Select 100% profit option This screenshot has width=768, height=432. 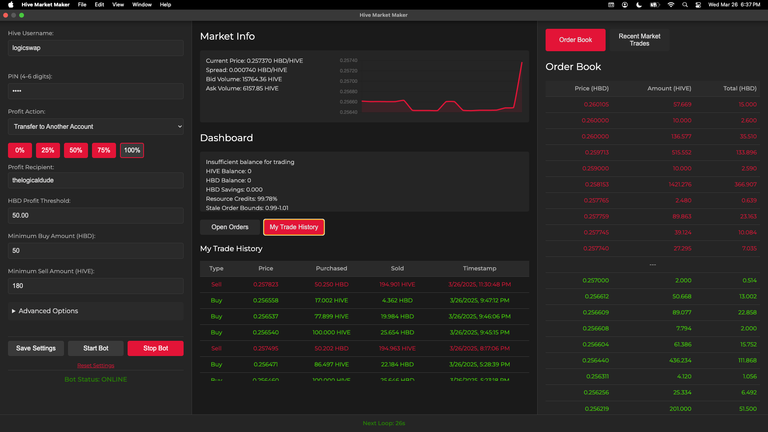(x=132, y=150)
